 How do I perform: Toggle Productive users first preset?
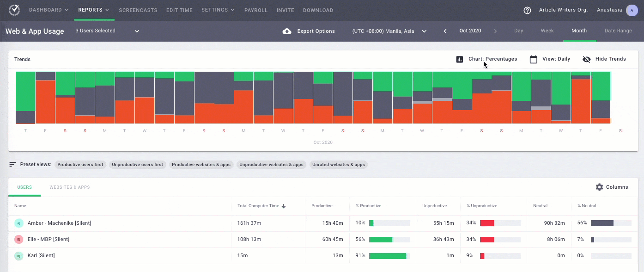coord(80,165)
